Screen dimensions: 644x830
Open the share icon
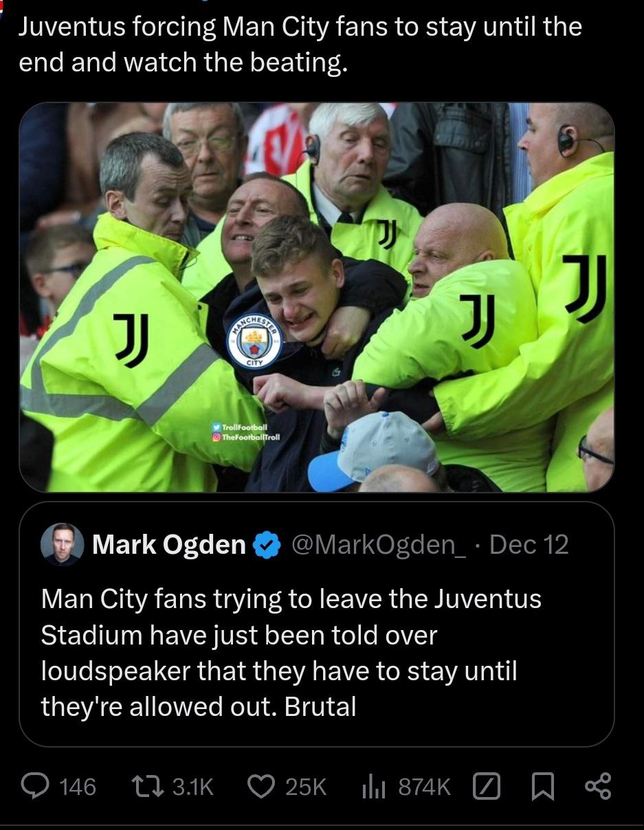597,787
